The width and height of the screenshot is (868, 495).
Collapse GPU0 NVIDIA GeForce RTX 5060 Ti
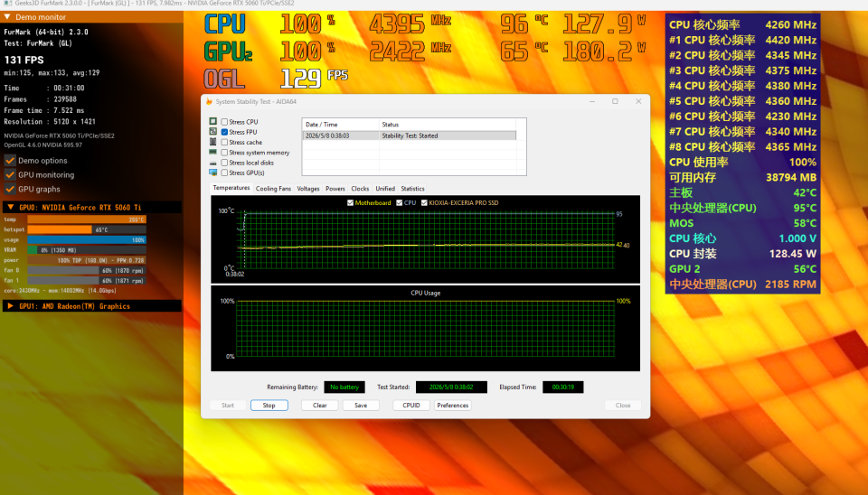click(11, 208)
